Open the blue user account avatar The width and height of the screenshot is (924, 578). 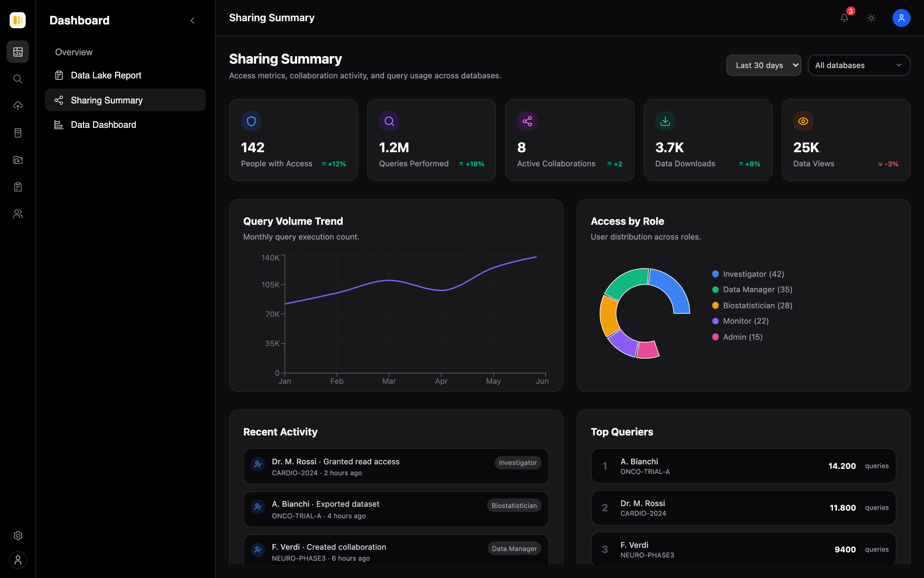[x=901, y=18]
